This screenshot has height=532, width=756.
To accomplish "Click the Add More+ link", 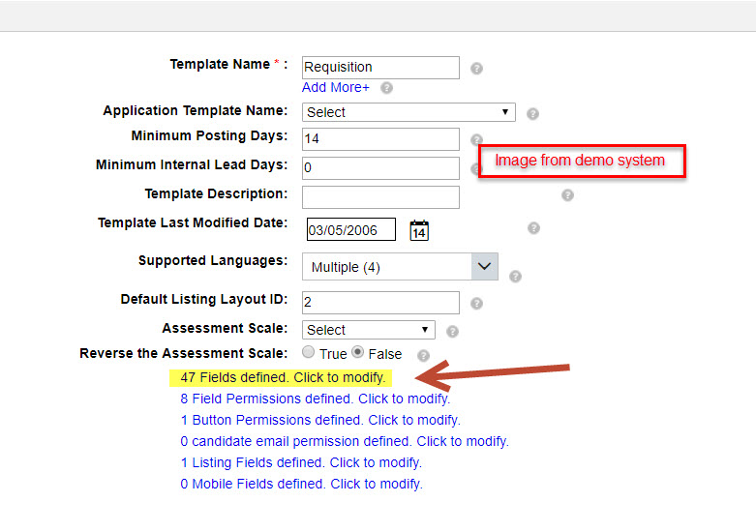I will click(x=336, y=87).
